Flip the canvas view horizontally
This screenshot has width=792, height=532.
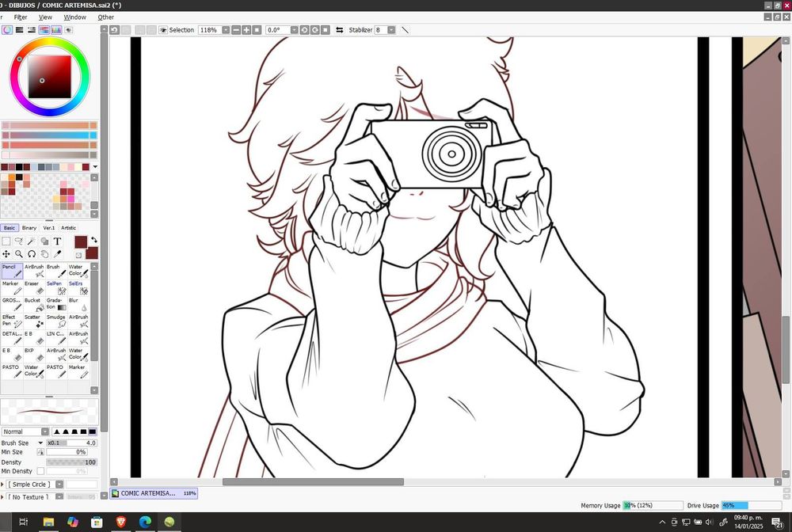point(340,30)
